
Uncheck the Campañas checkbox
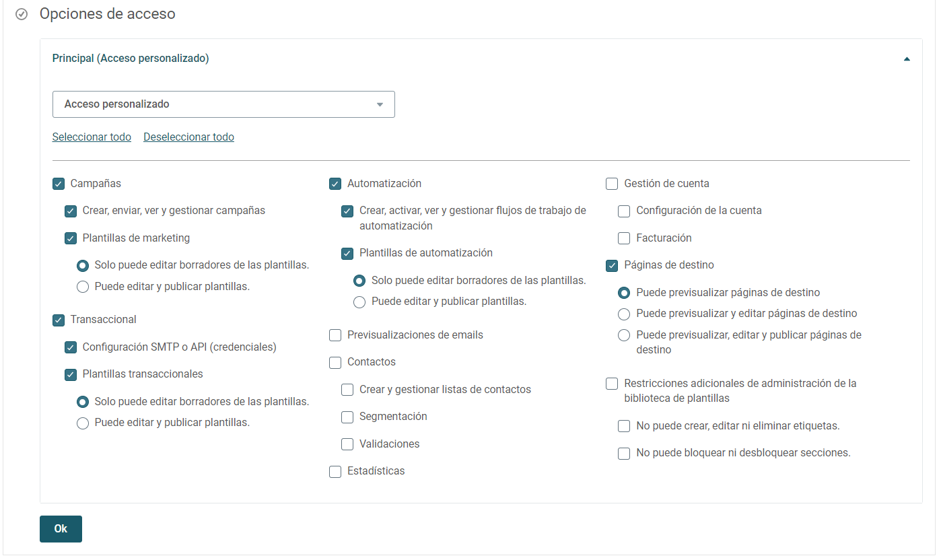click(x=59, y=184)
